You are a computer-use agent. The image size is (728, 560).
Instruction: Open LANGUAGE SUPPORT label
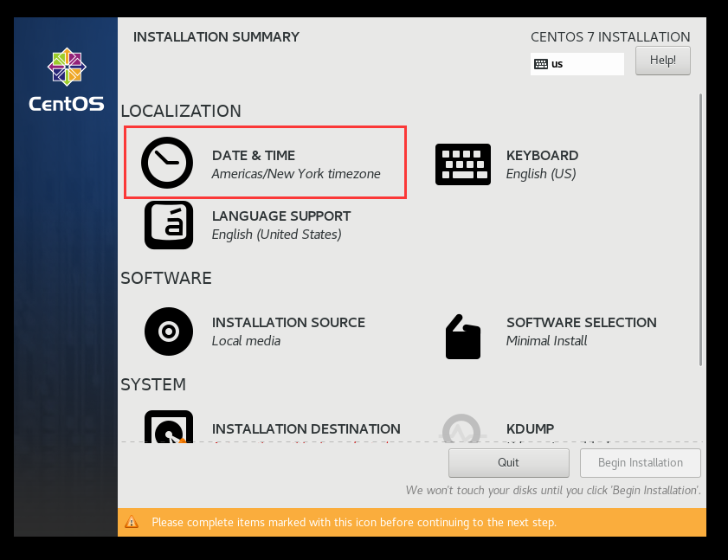pyautogui.click(x=281, y=216)
